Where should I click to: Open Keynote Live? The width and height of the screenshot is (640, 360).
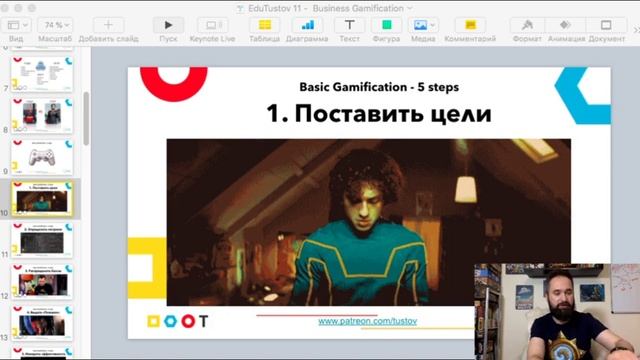pyautogui.click(x=212, y=25)
